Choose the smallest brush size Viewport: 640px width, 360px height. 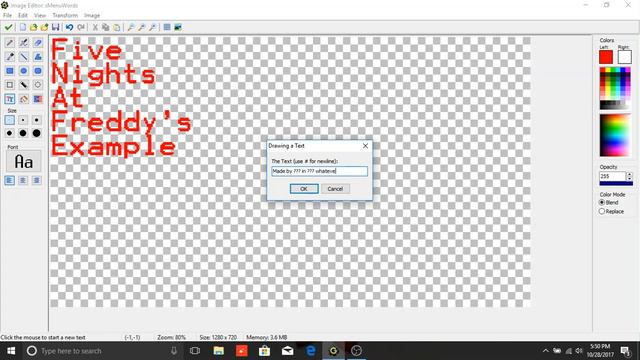10,120
